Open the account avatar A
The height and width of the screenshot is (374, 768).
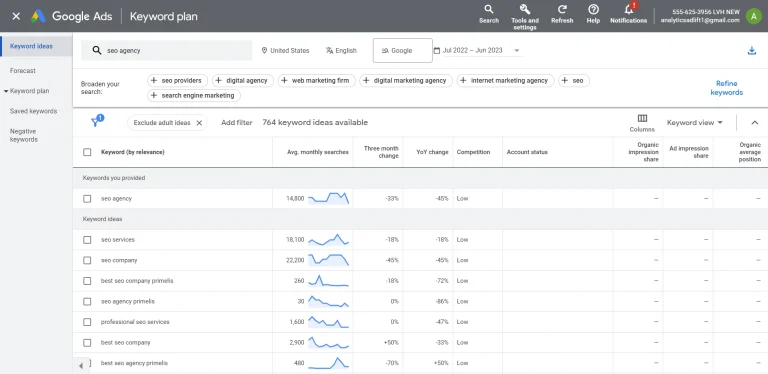(753, 16)
